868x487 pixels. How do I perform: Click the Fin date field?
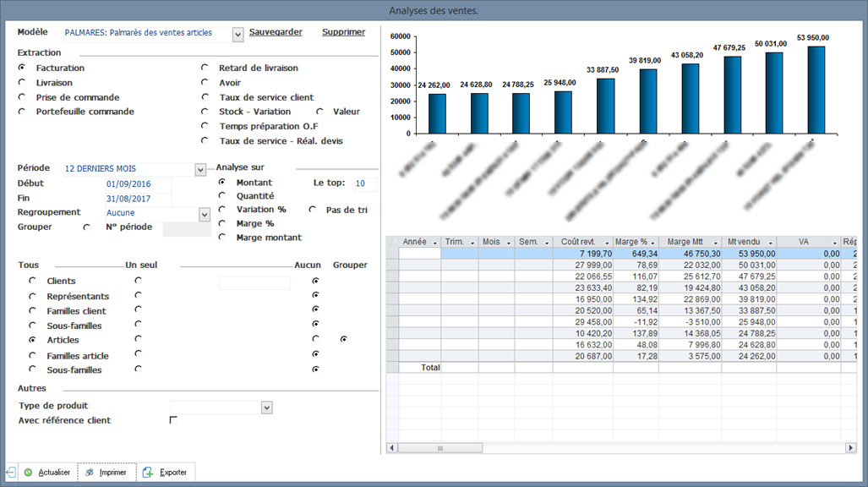pos(139,199)
